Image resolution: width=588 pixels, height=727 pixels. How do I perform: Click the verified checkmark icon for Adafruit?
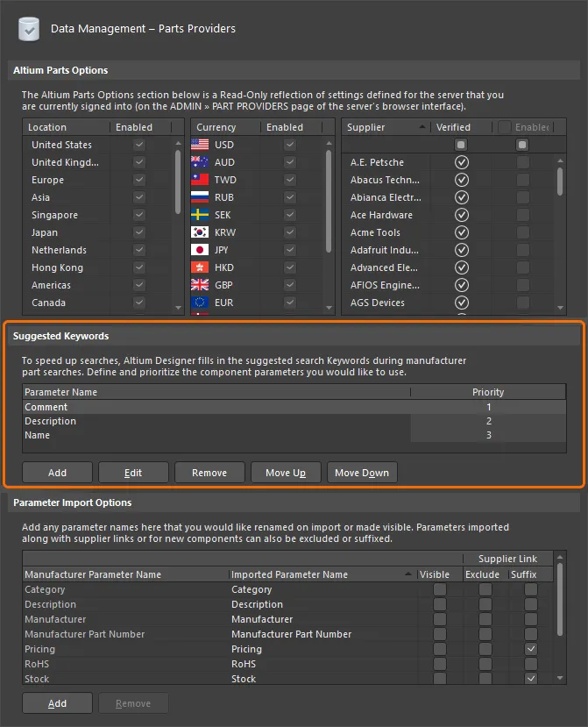coord(462,250)
